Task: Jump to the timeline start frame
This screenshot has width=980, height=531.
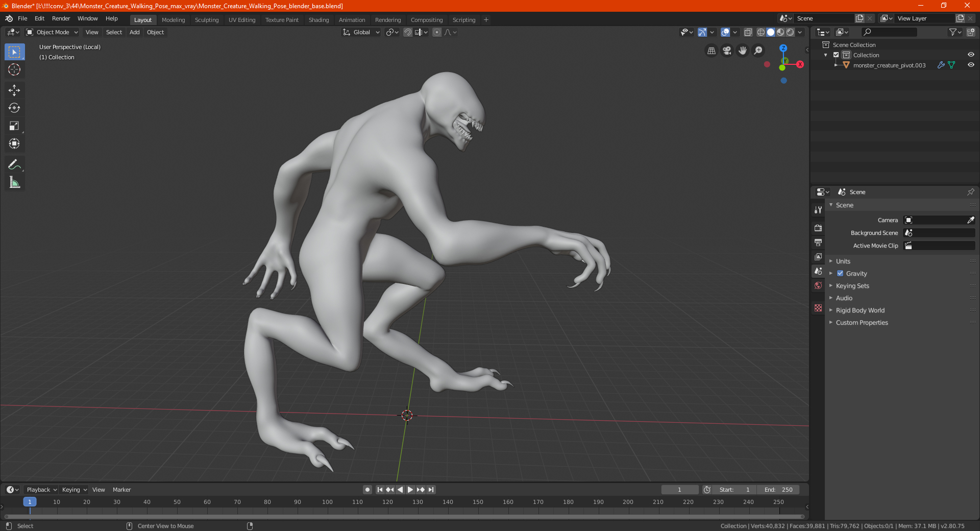Action: click(x=380, y=490)
